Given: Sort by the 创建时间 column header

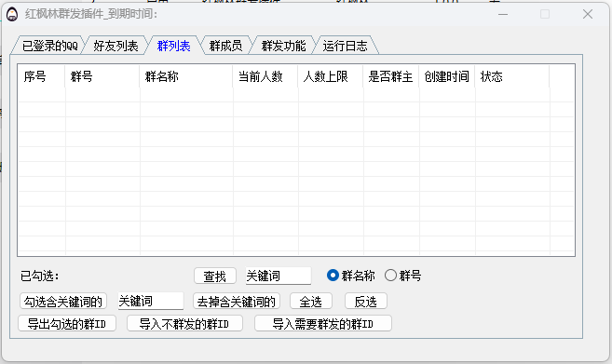Looking at the screenshot, I should tap(447, 76).
